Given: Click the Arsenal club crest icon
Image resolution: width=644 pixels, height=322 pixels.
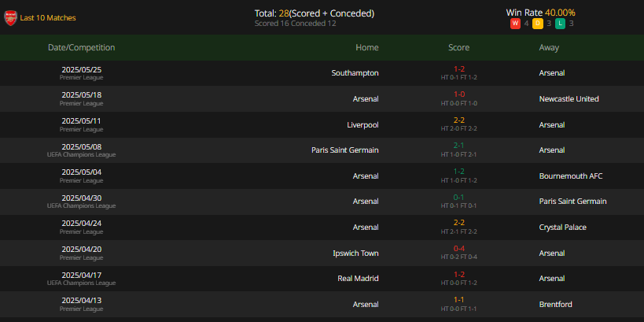Looking at the screenshot, I should click(10, 18).
